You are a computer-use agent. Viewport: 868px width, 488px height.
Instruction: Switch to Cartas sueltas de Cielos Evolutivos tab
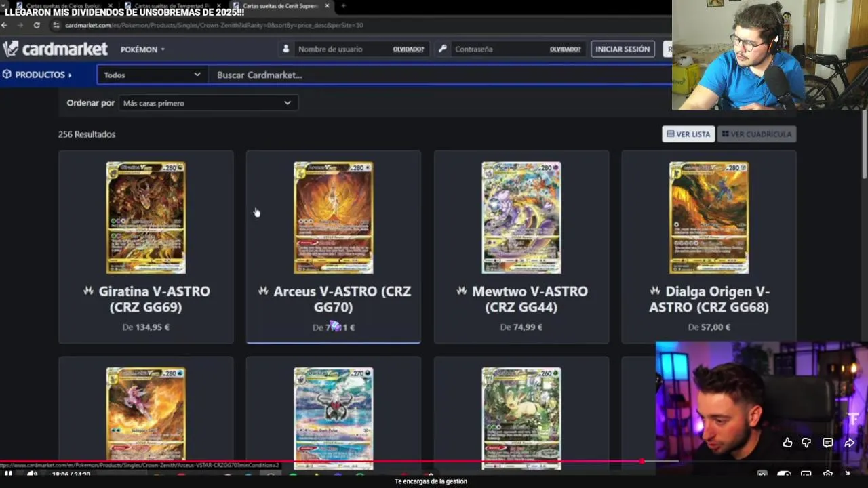pos(64,6)
